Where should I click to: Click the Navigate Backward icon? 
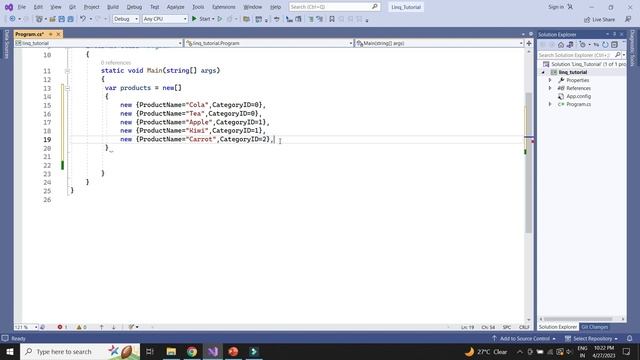12,19
